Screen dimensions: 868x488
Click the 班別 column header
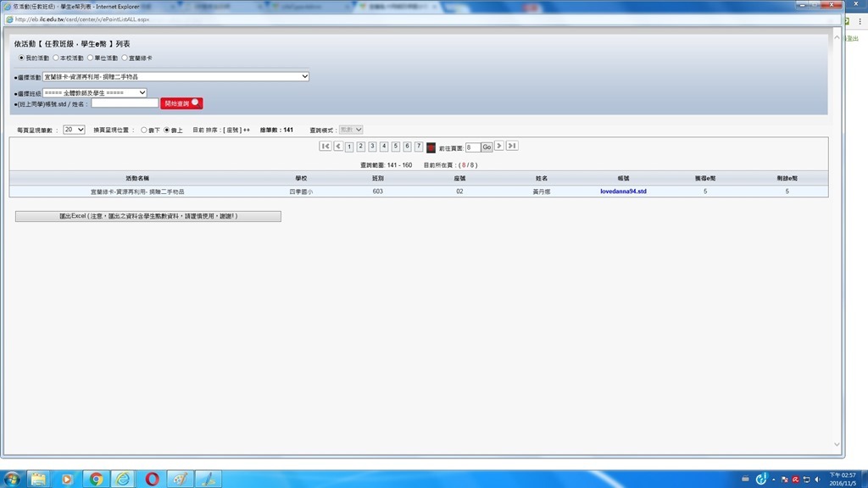click(x=377, y=178)
